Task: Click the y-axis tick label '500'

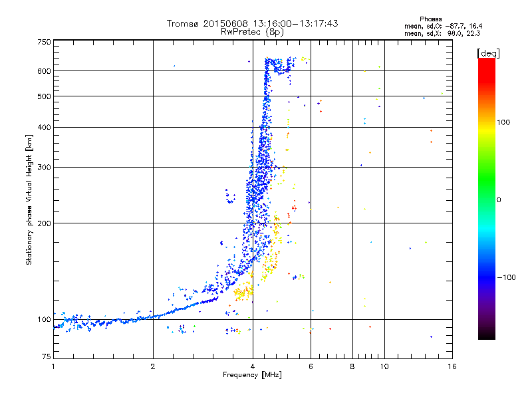Action: tap(44, 96)
